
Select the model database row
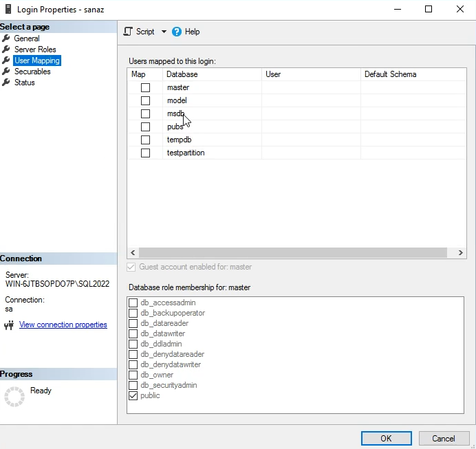[x=297, y=100]
